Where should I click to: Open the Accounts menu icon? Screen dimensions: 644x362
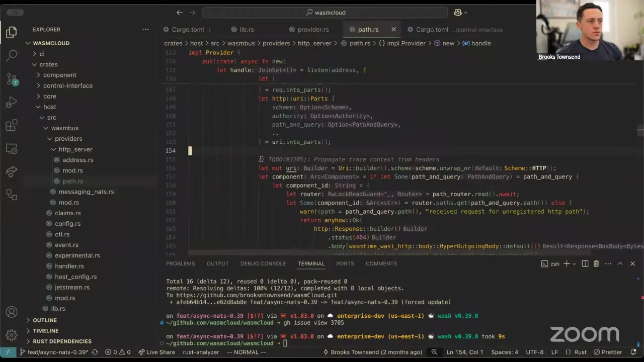click(11, 312)
